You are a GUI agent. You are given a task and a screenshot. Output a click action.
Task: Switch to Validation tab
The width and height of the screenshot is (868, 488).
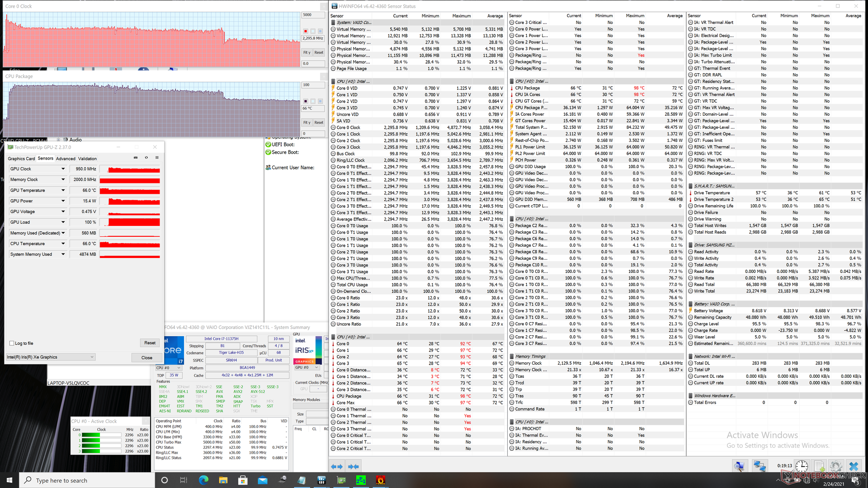click(x=87, y=159)
